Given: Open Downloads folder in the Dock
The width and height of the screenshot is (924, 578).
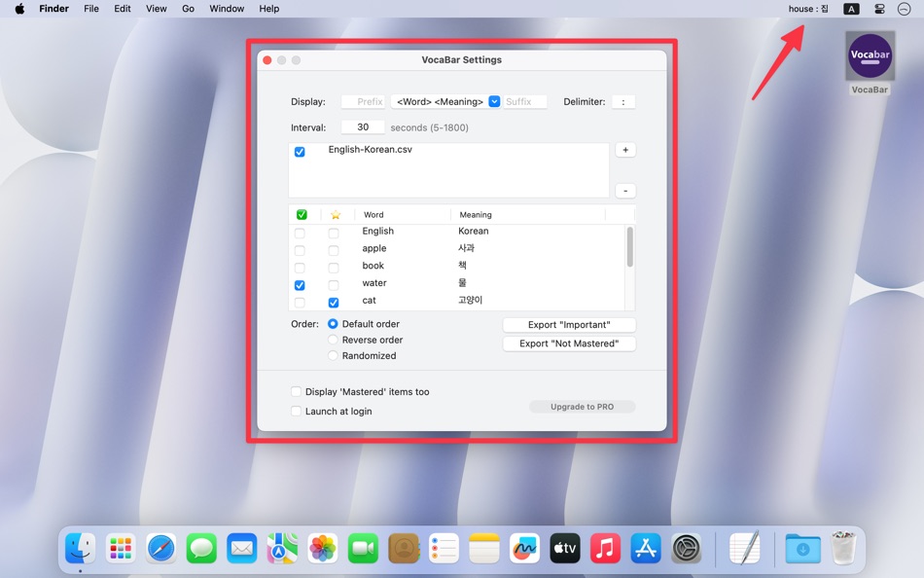Looking at the screenshot, I should (x=802, y=549).
